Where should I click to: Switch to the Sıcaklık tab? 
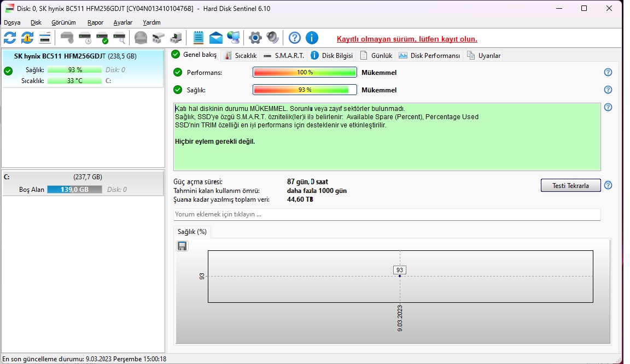[240, 55]
